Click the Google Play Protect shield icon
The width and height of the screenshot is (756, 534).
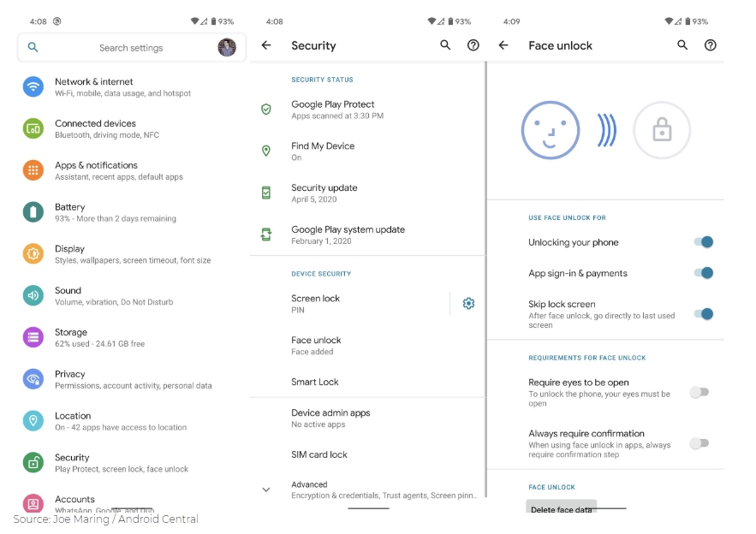tap(266, 110)
